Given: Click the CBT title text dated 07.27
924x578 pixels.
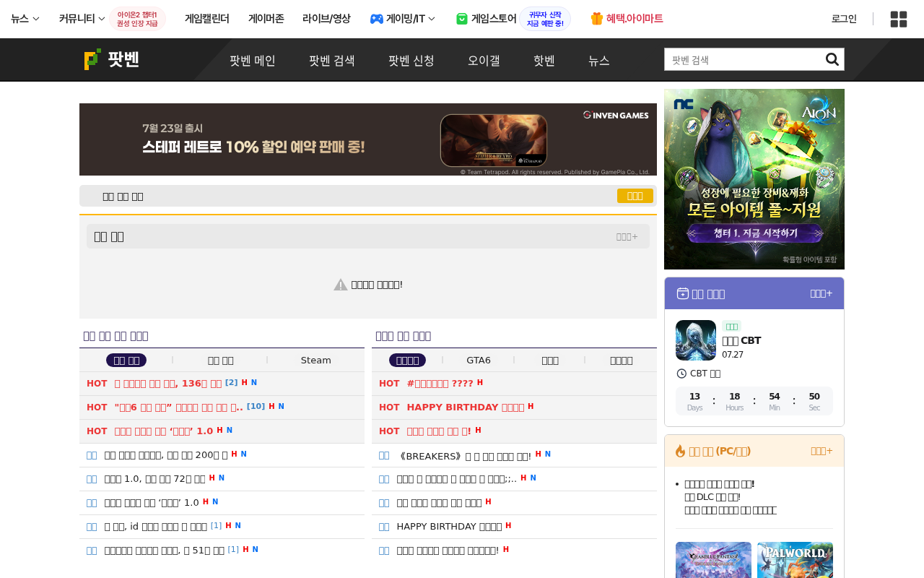Looking at the screenshot, I should (x=741, y=340).
